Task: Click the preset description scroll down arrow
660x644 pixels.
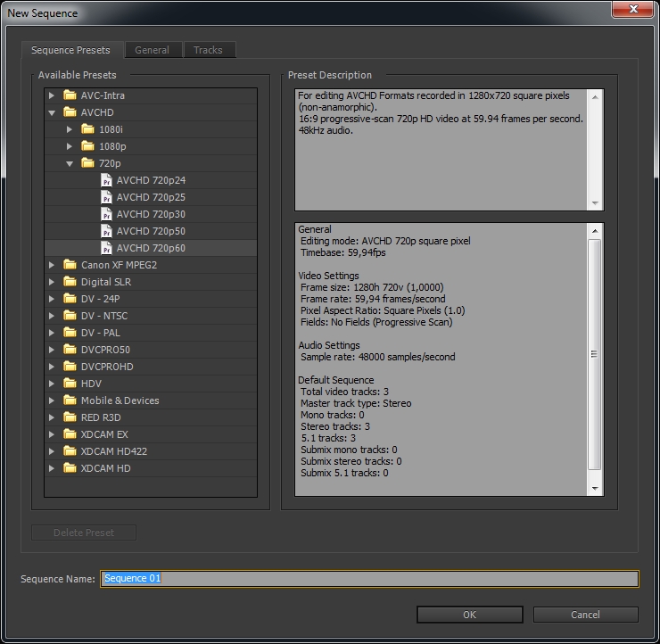Action: click(x=595, y=202)
